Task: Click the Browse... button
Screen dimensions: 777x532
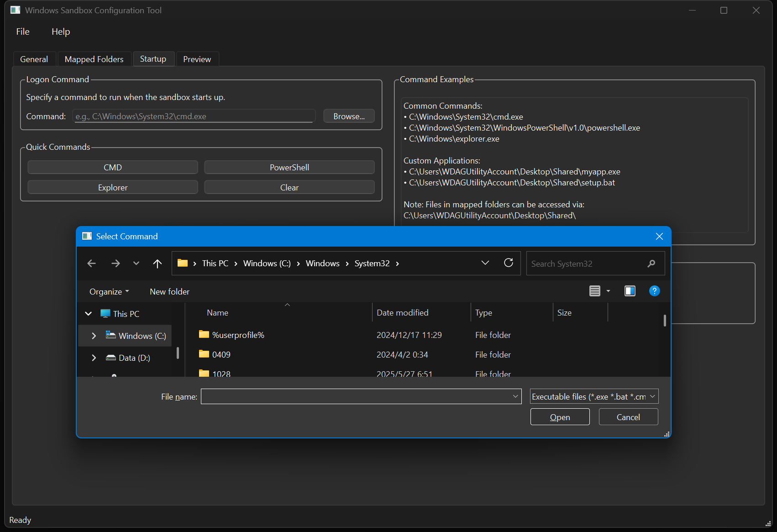Action: 349,116
